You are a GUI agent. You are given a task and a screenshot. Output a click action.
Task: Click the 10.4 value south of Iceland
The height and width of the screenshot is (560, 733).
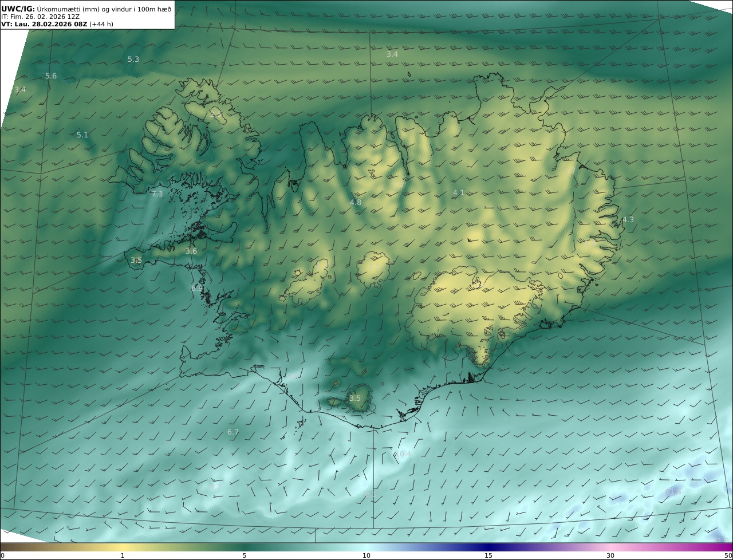point(403,454)
